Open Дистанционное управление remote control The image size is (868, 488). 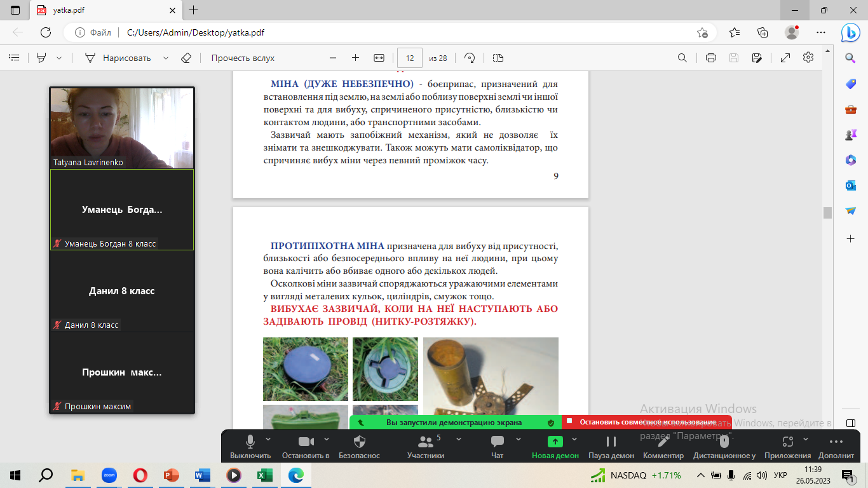click(x=724, y=446)
